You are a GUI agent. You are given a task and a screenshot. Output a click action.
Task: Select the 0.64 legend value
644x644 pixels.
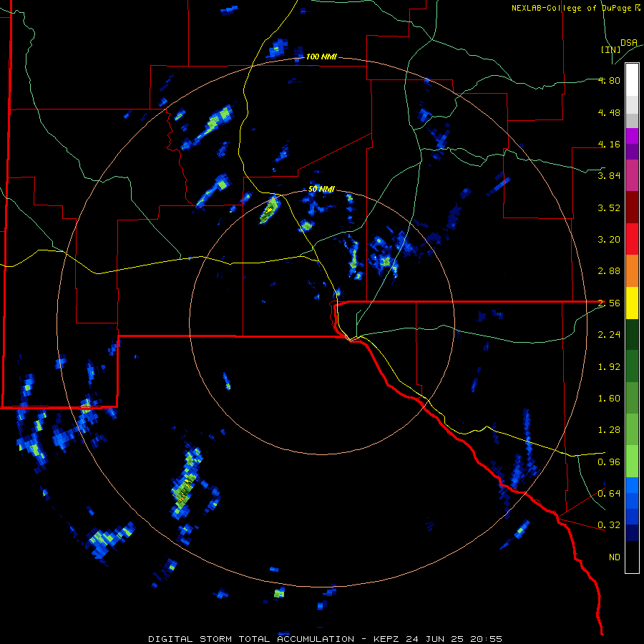point(609,493)
